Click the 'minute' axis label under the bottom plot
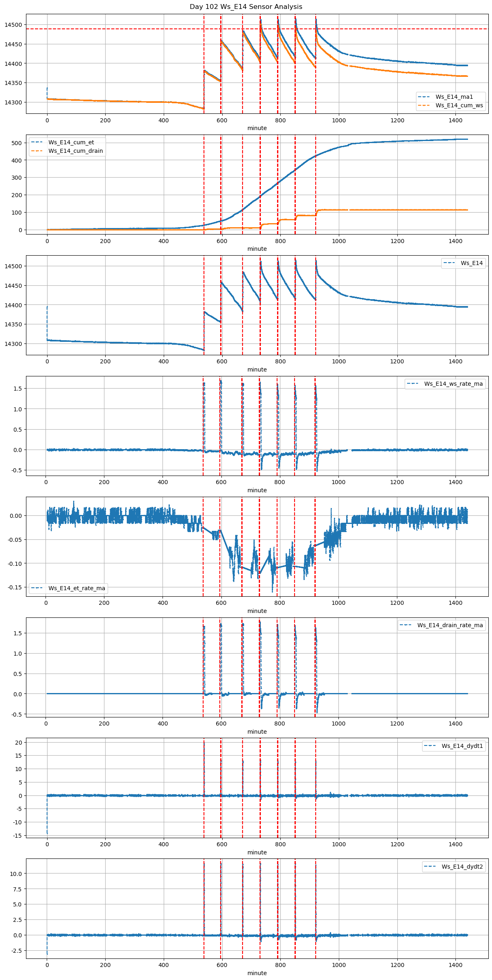Image resolution: width=492 pixels, height=980 pixels. (257, 973)
